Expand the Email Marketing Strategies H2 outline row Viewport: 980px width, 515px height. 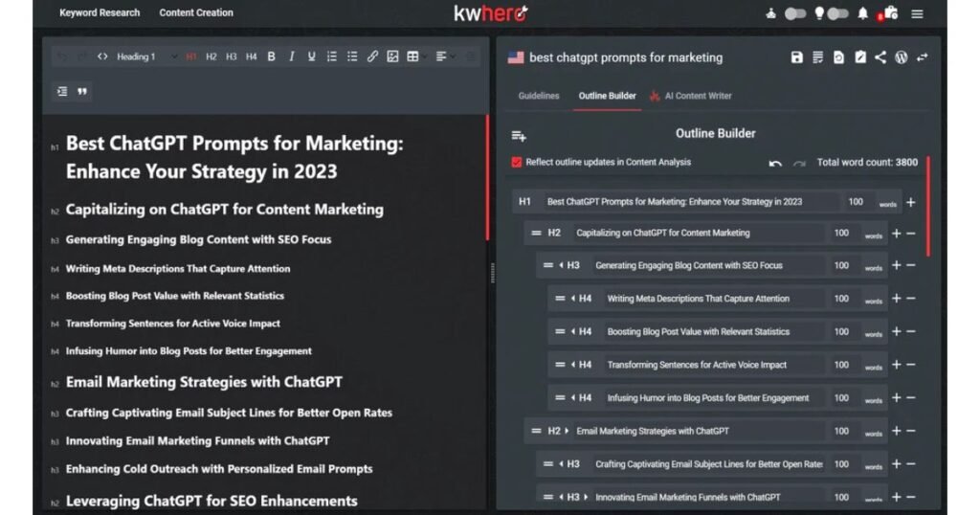pyautogui.click(x=567, y=431)
